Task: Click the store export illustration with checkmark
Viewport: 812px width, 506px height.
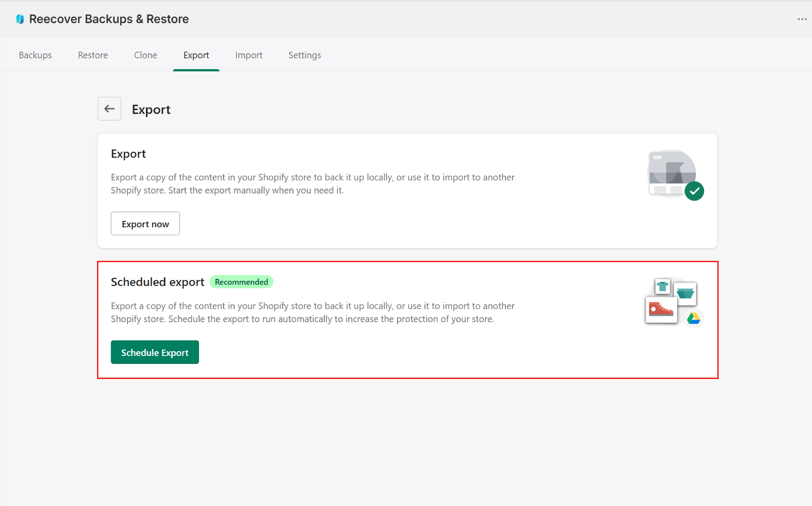Action: [676, 175]
